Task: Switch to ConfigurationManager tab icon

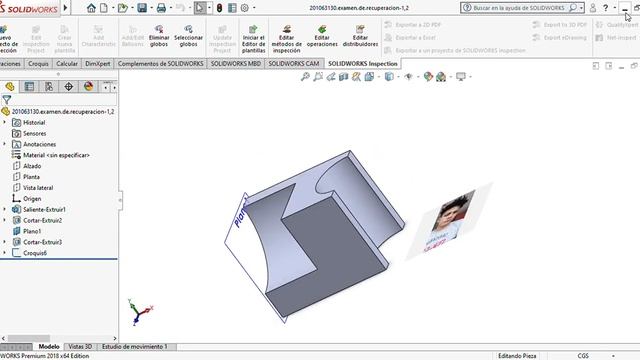Action: pyautogui.click(x=49, y=87)
